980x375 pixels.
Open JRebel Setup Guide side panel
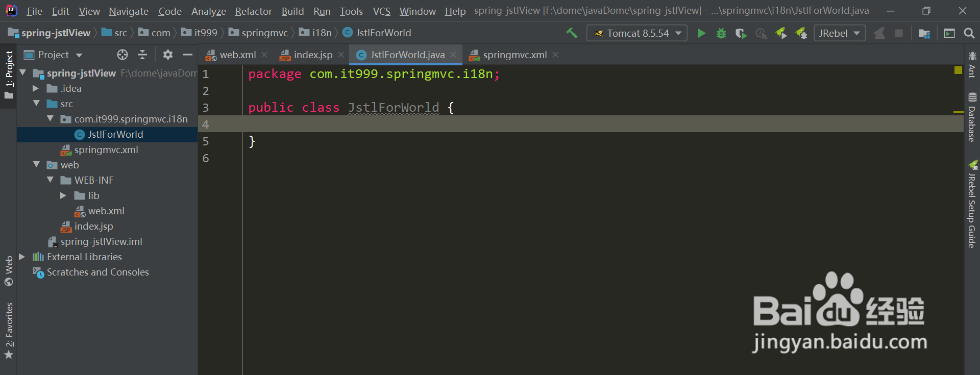click(972, 204)
